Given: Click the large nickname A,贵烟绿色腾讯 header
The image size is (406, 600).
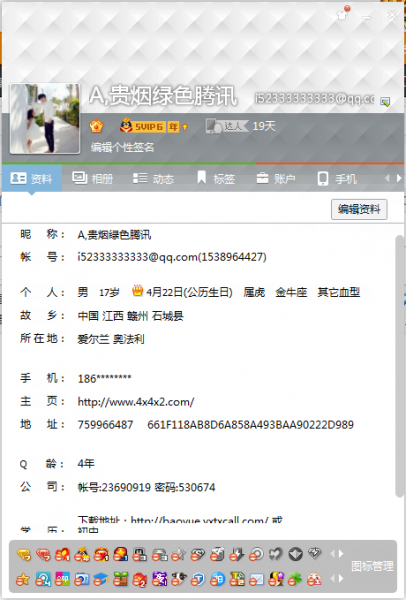Looking at the screenshot, I should (163, 95).
